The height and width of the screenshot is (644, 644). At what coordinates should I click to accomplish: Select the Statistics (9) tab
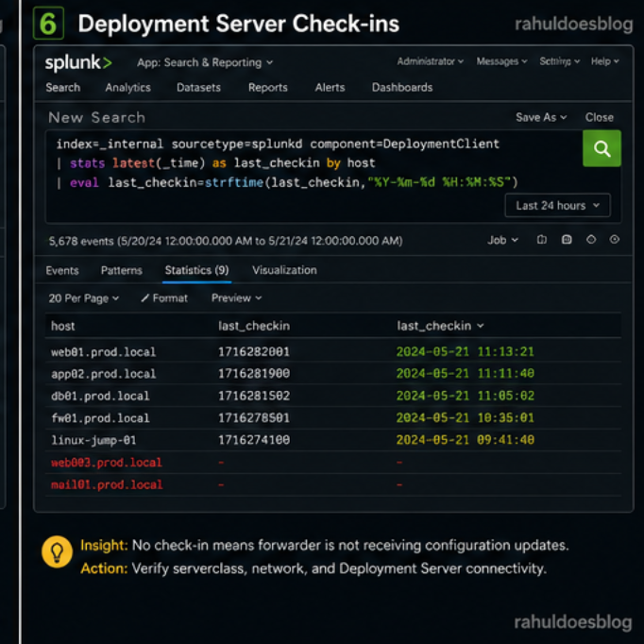196,270
